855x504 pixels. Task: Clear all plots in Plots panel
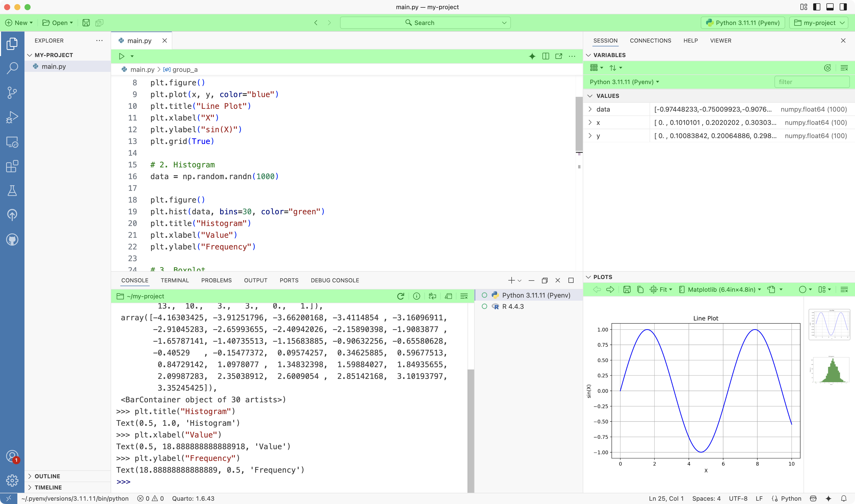tap(845, 289)
